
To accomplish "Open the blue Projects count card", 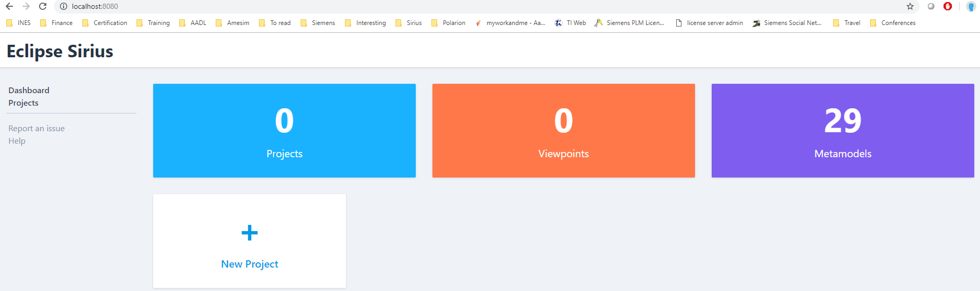I will pyautogui.click(x=284, y=131).
